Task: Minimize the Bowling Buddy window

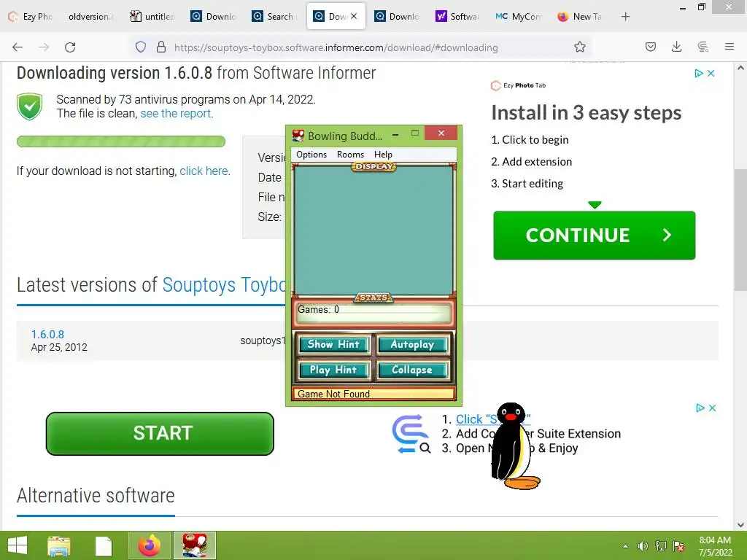Action: point(395,135)
